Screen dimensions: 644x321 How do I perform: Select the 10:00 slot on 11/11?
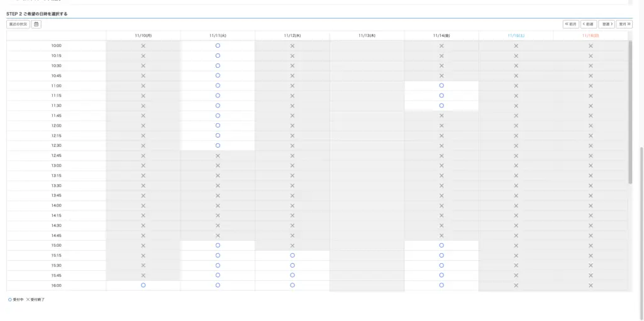tap(218, 46)
